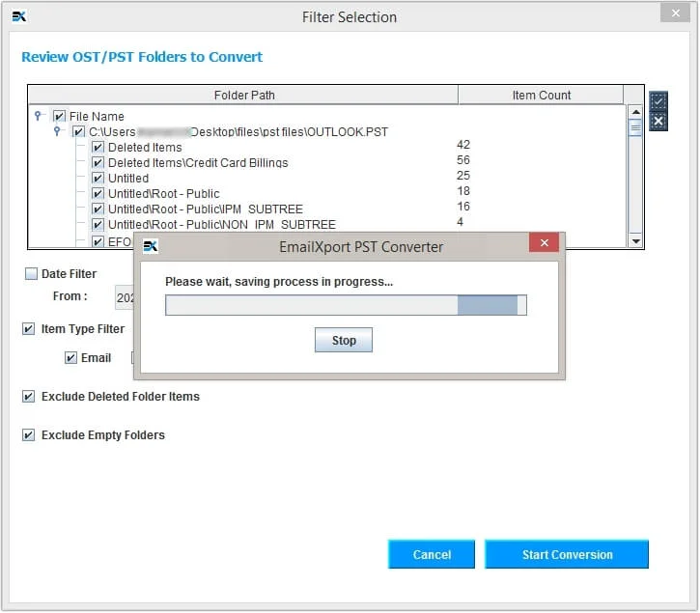
Task: Toggle Untitled\Root - Public\IPM SUBTREE checkbox
Action: click(98, 209)
